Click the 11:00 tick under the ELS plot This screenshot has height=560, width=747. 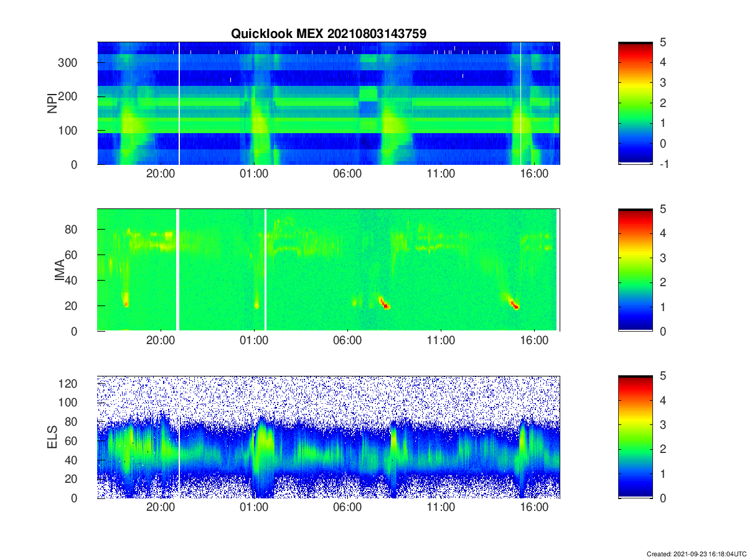tap(441, 508)
